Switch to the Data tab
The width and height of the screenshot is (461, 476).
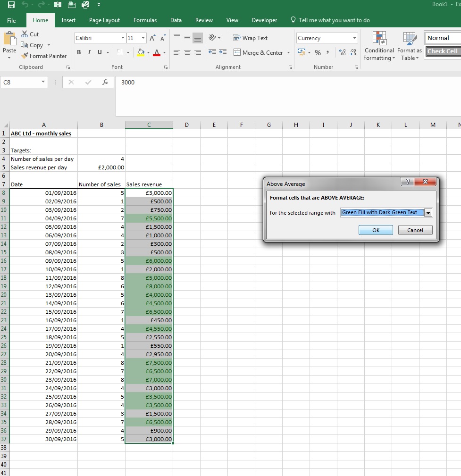click(x=176, y=20)
